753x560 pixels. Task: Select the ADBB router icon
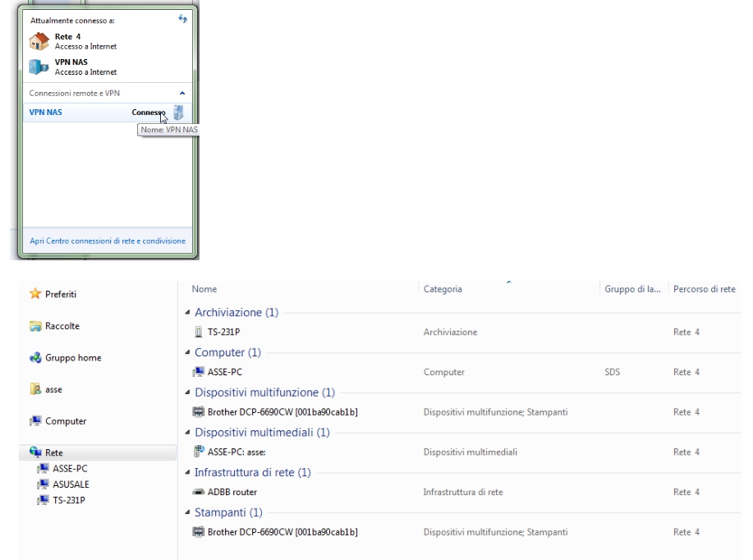click(197, 491)
